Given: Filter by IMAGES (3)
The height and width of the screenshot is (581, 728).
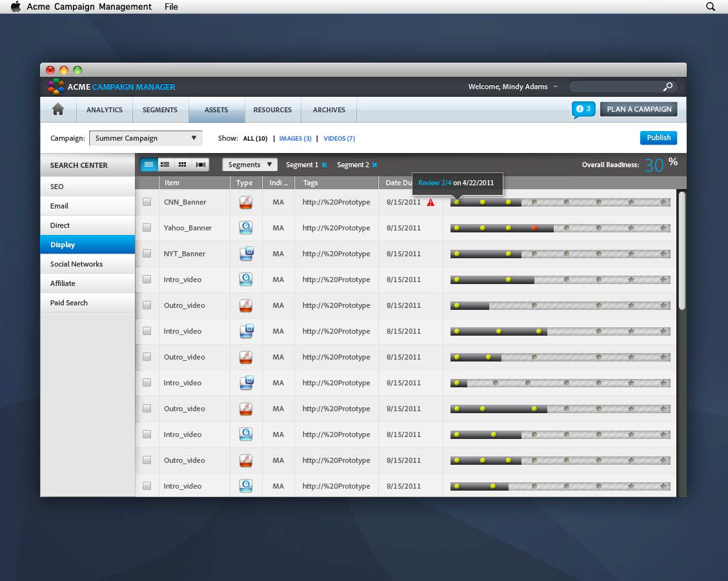Looking at the screenshot, I should click(x=296, y=138).
